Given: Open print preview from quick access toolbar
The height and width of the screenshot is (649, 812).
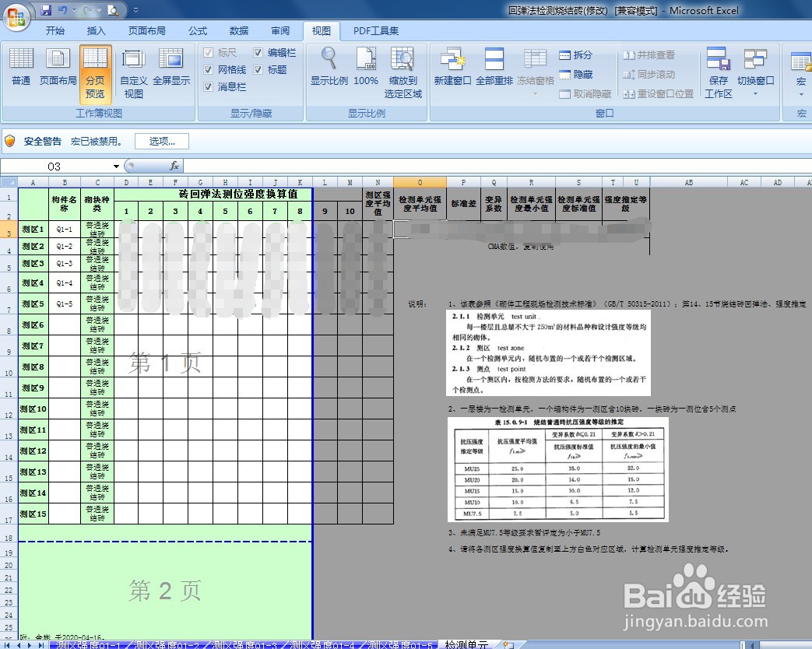Looking at the screenshot, I should pos(113,10).
